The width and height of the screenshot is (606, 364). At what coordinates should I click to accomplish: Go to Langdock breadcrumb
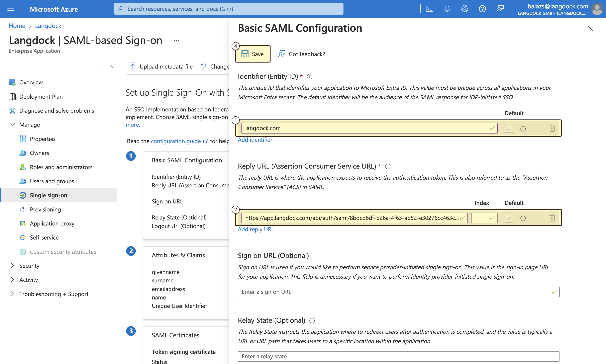tap(48, 26)
